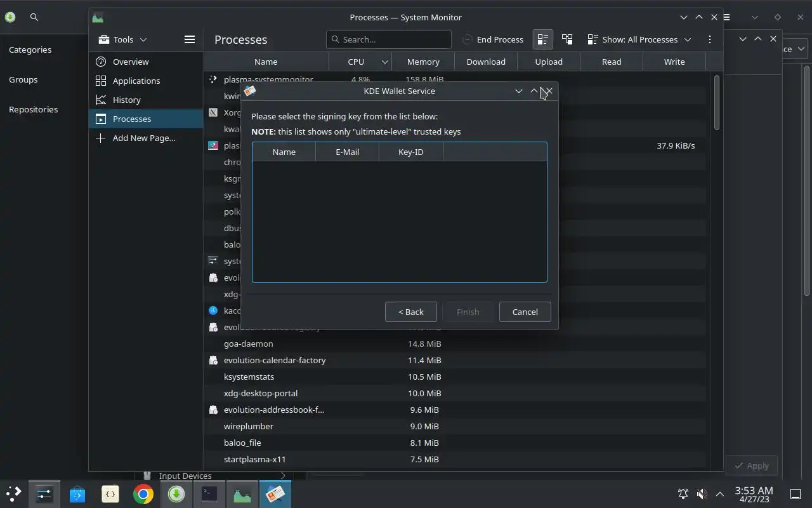Switch to tree view of processes
812x508 pixels.
click(567, 39)
